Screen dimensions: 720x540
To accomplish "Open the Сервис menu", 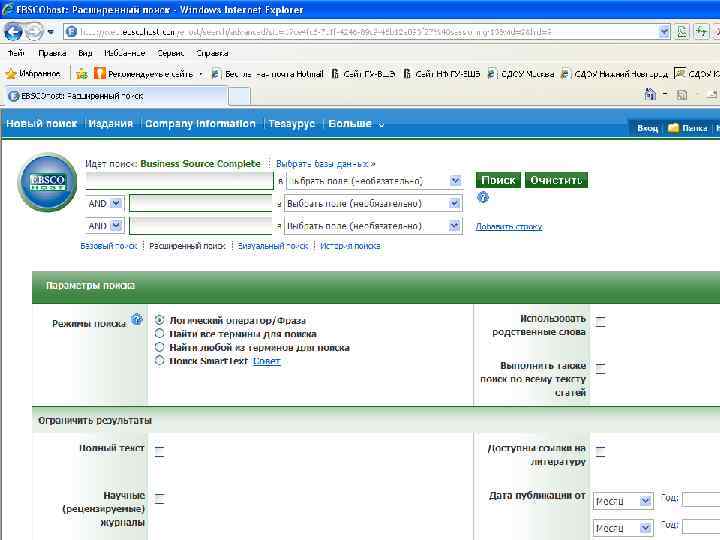I will (x=170, y=53).
